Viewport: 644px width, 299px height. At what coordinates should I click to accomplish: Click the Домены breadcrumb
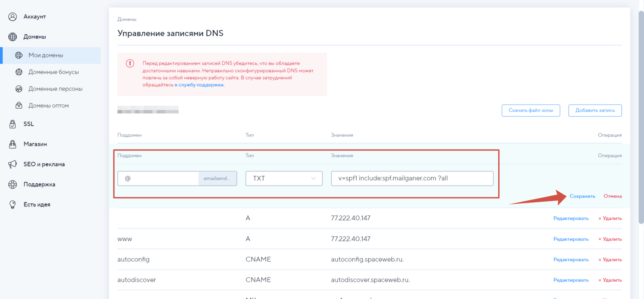click(x=127, y=19)
